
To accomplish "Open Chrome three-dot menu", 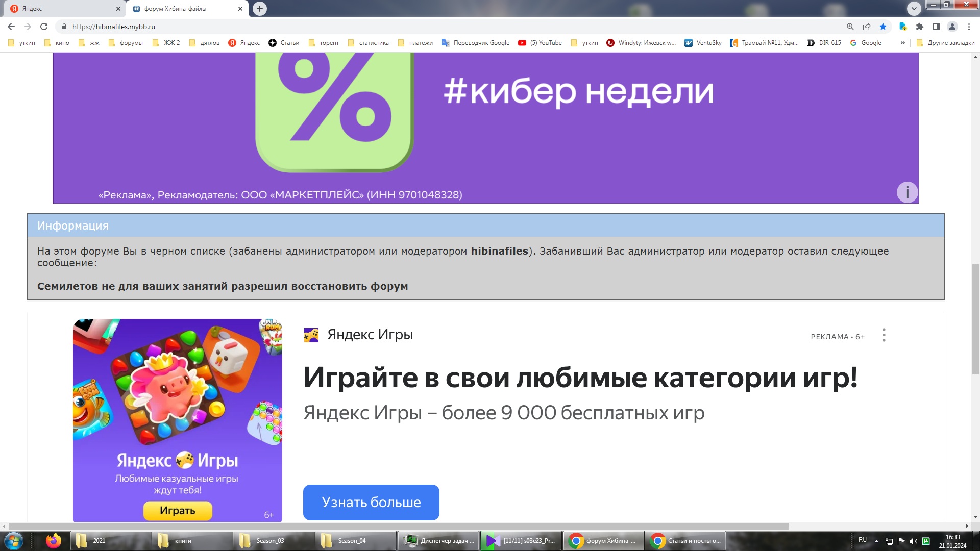I will 969,27.
